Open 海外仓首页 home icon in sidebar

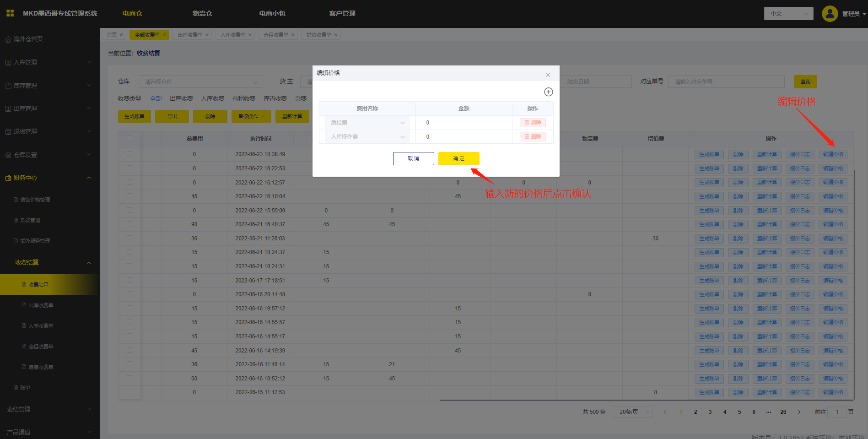(8, 39)
